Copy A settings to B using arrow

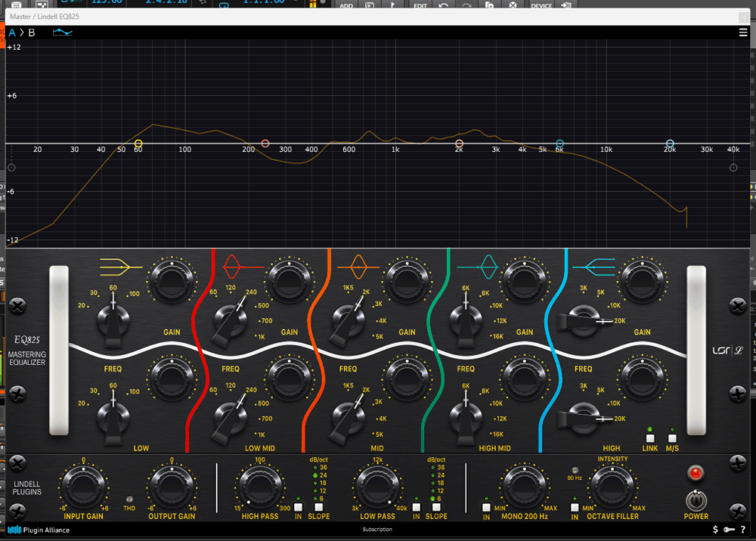(x=22, y=32)
